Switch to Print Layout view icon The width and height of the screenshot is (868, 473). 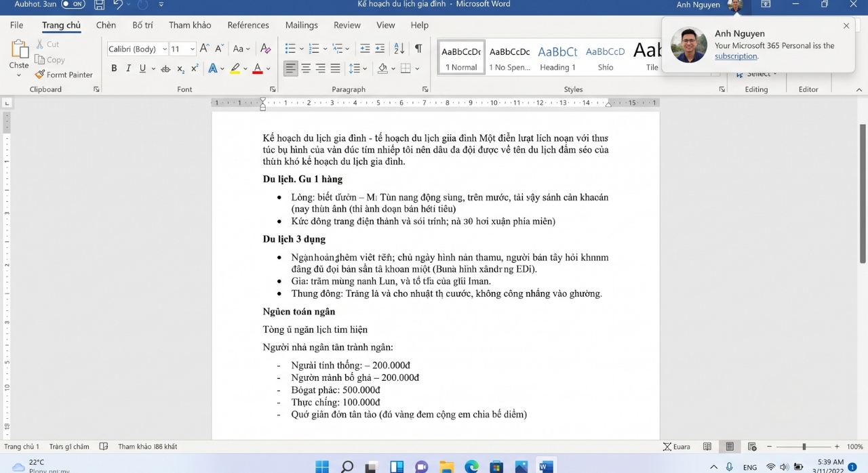[730, 447]
